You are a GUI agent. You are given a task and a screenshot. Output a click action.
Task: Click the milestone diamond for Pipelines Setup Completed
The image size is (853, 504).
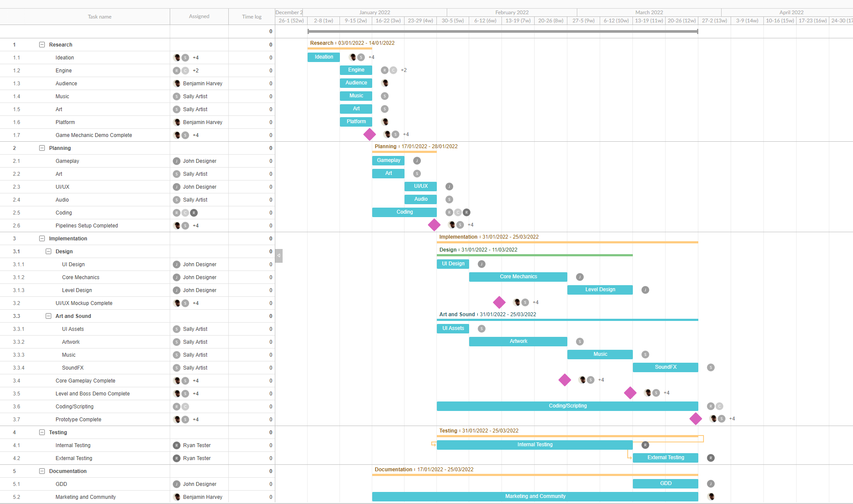pyautogui.click(x=434, y=225)
